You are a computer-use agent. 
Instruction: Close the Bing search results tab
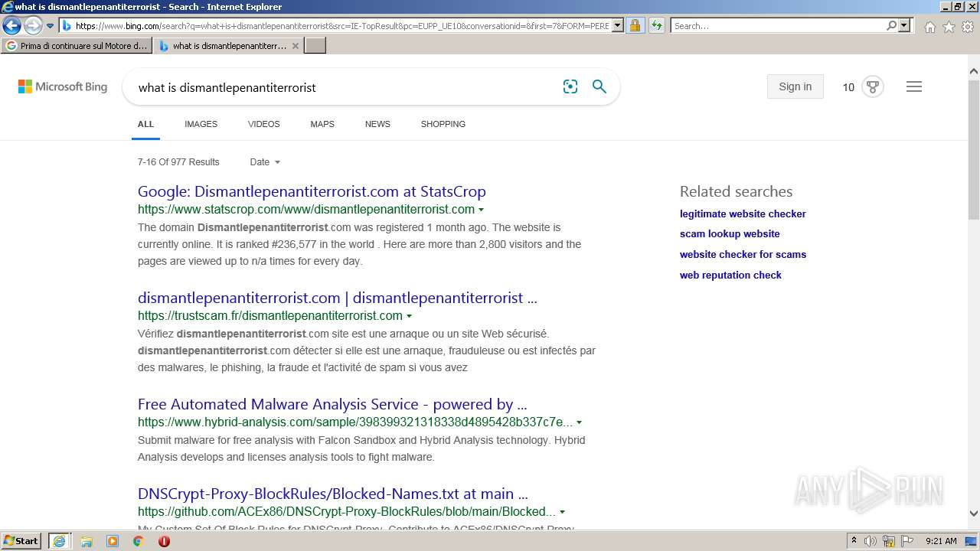pos(296,46)
